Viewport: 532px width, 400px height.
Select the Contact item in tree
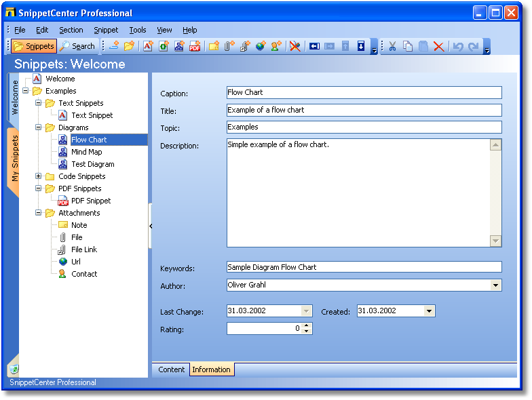[x=84, y=274]
